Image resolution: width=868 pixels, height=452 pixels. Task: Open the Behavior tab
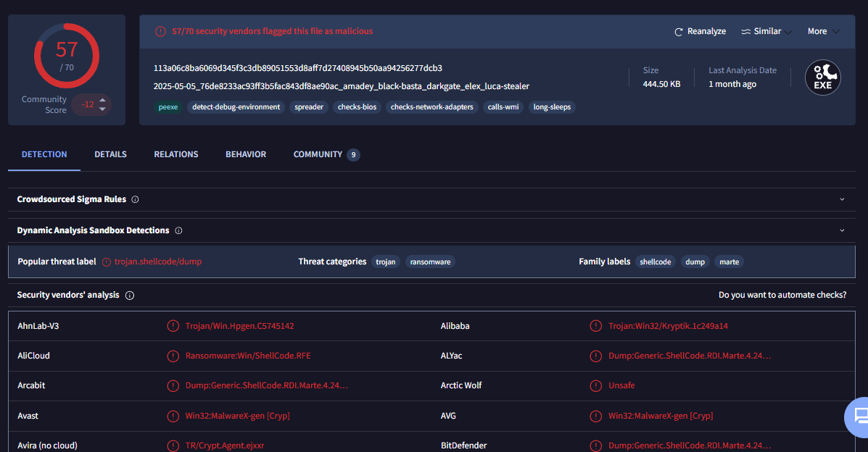[246, 154]
